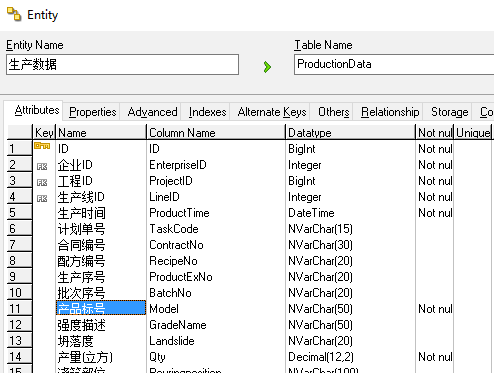Click Not null cell on the Model row
This screenshot has width=494, height=373.
pos(435,309)
